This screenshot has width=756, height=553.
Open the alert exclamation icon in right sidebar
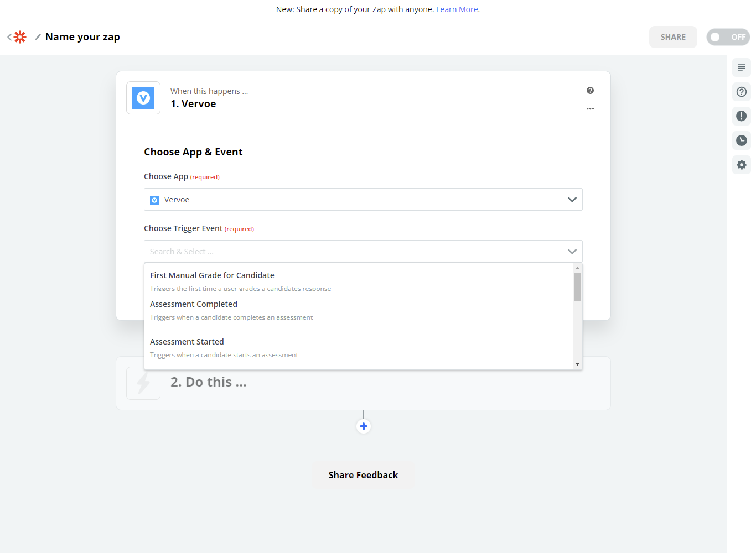coord(742,116)
